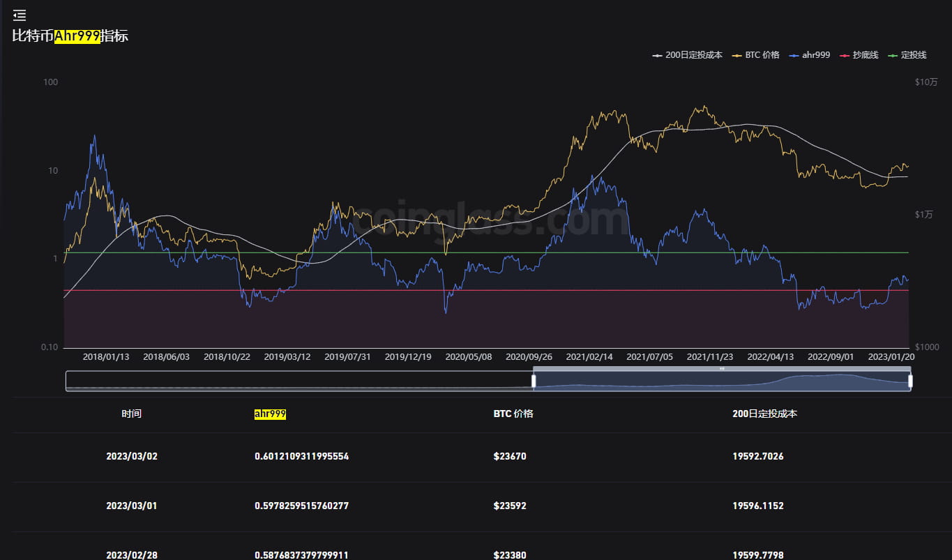Click the $23670 BTC price cell
This screenshot has height=560, width=952.
(x=509, y=457)
